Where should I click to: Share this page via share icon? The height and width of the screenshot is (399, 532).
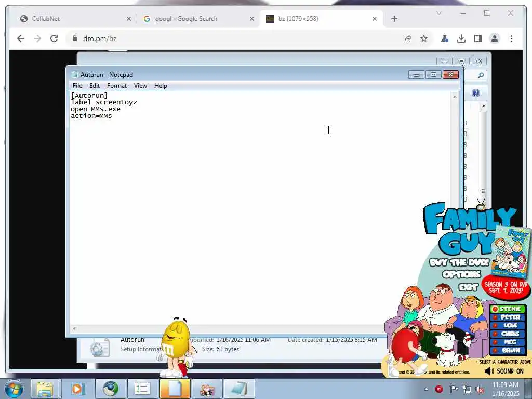[407, 38]
